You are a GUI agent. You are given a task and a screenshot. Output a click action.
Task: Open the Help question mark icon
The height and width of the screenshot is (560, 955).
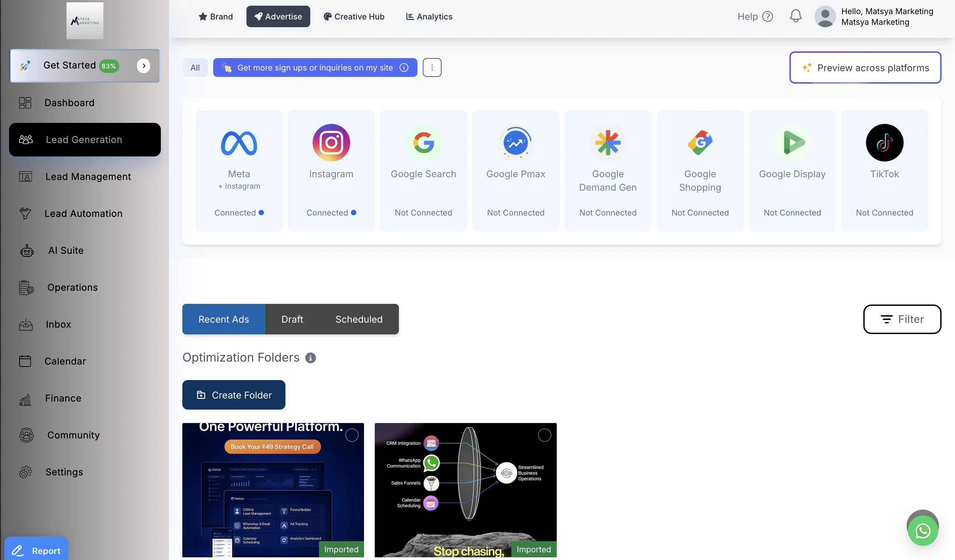point(767,17)
